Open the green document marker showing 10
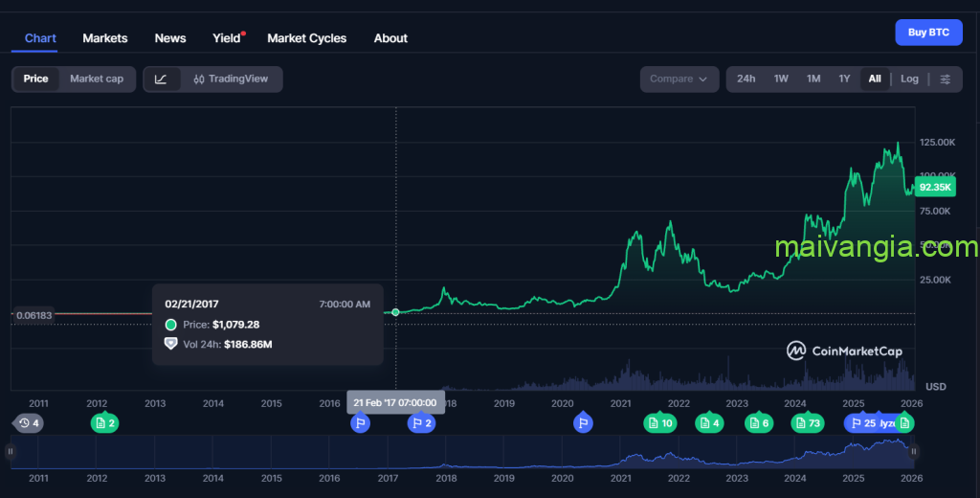Viewport: 980px width, 498px height. point(659,423)
